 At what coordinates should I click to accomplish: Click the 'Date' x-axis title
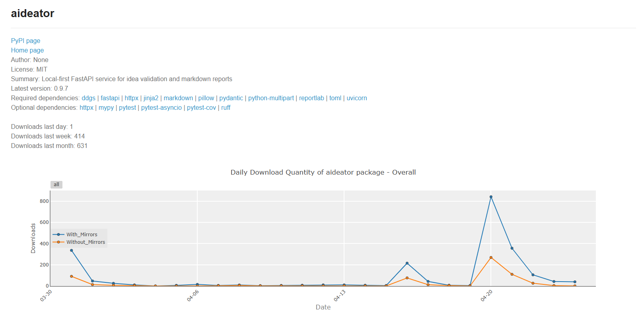point(323,307)
